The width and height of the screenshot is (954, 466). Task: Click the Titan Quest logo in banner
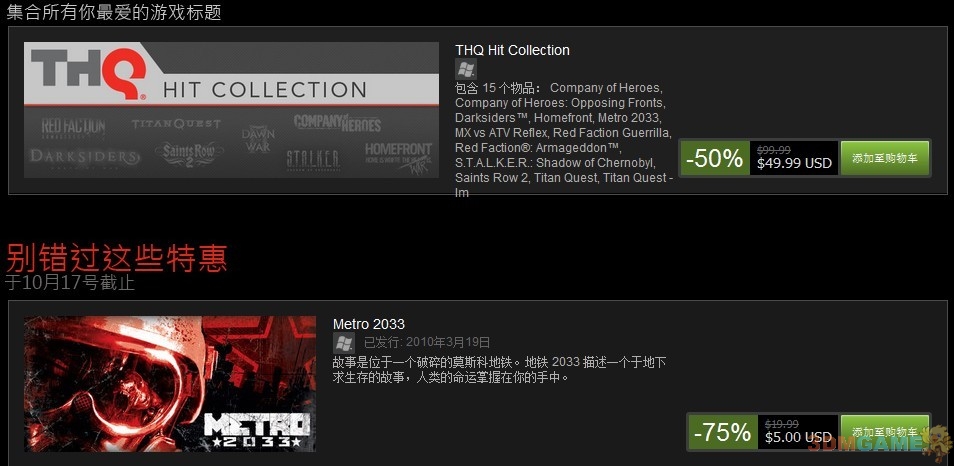click(176, 124)
